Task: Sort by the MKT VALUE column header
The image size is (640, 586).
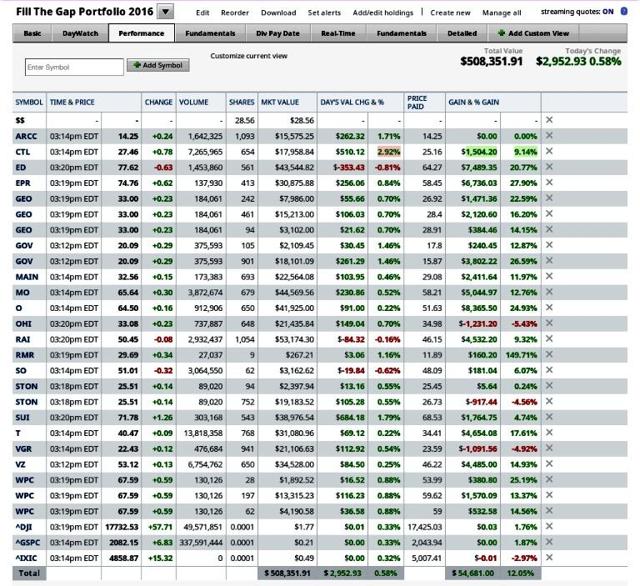Action: 280,102
